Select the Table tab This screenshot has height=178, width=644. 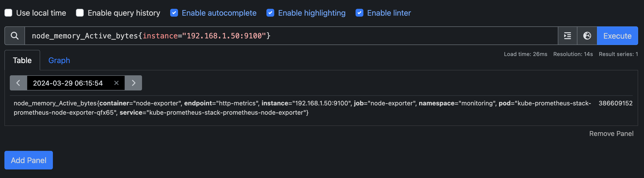pyautogui.click(x=22, y=60)
